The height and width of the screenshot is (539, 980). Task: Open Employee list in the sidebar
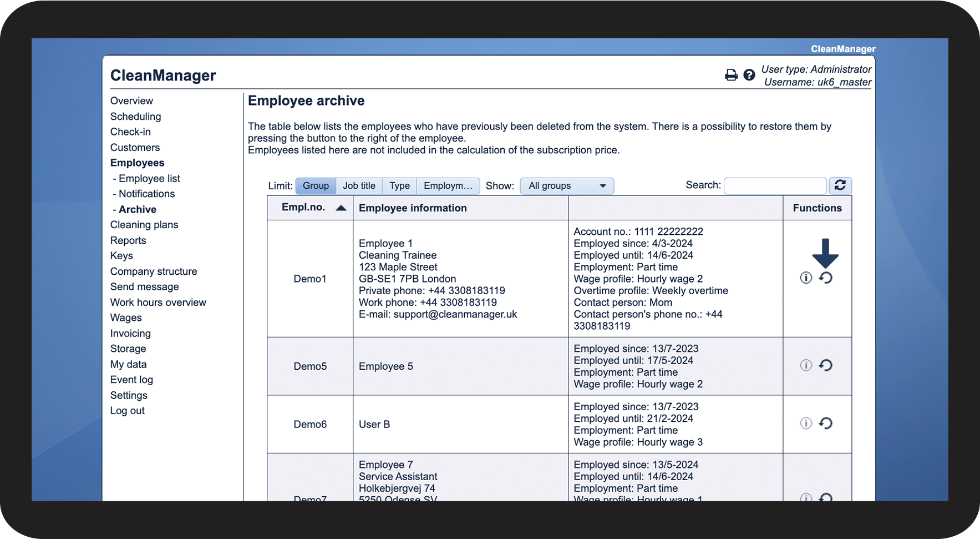pos(149,178)
